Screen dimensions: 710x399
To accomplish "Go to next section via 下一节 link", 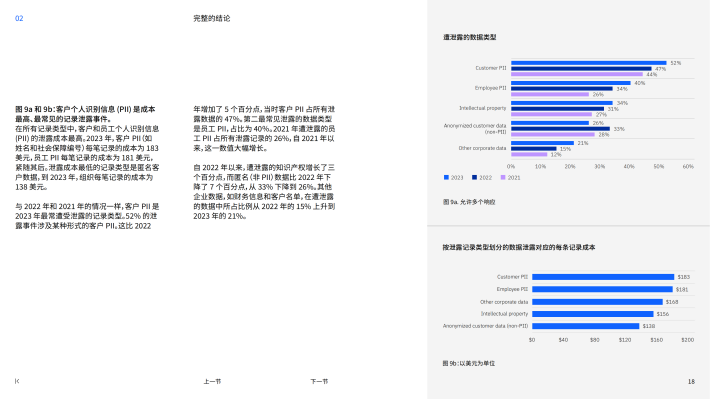I will pyautogui.click(x=319, y=381).
